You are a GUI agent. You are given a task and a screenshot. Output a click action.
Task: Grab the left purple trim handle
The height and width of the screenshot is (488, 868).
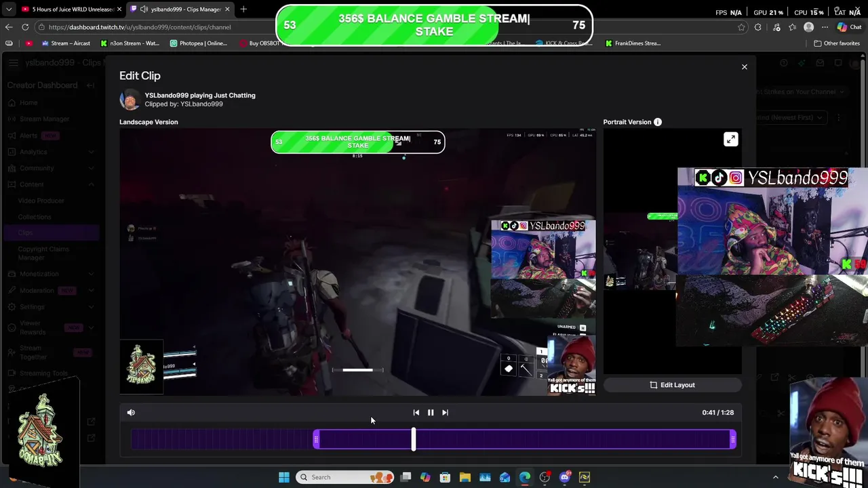pos(316,440)
